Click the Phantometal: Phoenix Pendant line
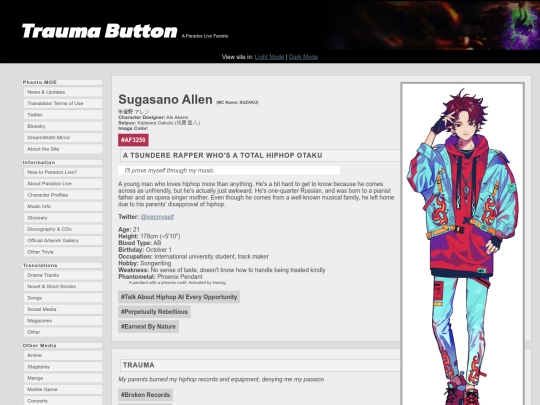 point(160,277)
